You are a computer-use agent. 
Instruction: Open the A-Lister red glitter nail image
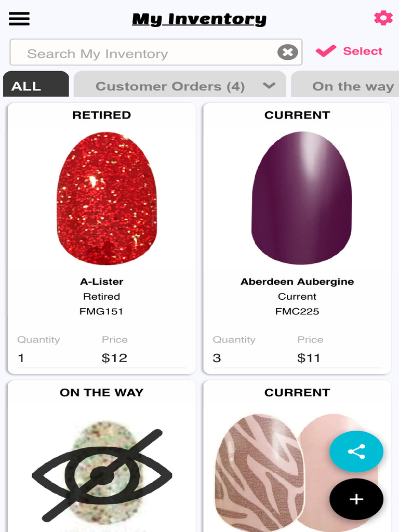click(x=107, y=198)
